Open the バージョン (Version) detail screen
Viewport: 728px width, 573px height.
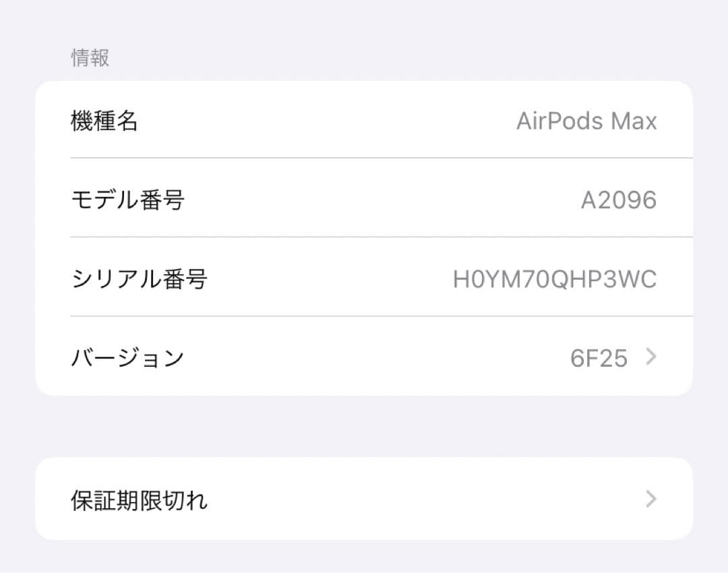364,357
